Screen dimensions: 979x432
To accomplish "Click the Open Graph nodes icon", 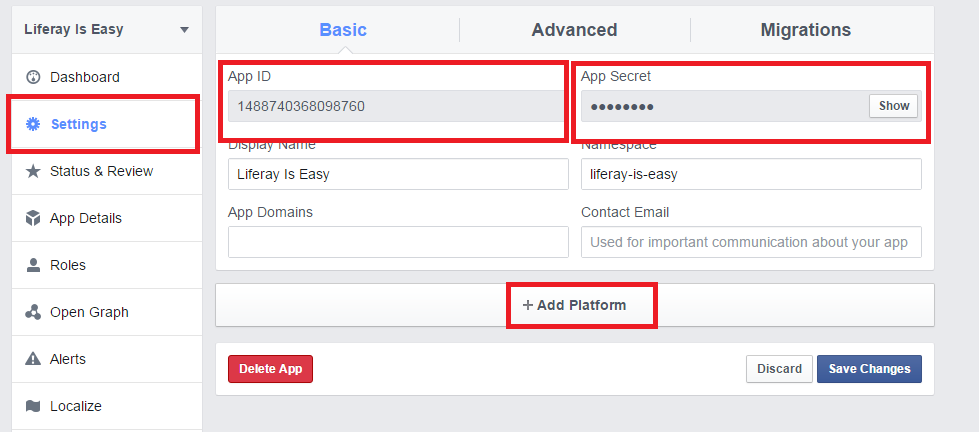I will (32, 312).
